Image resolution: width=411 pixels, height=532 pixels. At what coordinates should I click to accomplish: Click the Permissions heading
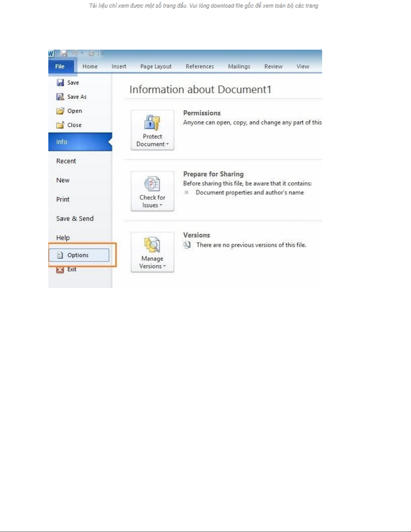point(202,113)
